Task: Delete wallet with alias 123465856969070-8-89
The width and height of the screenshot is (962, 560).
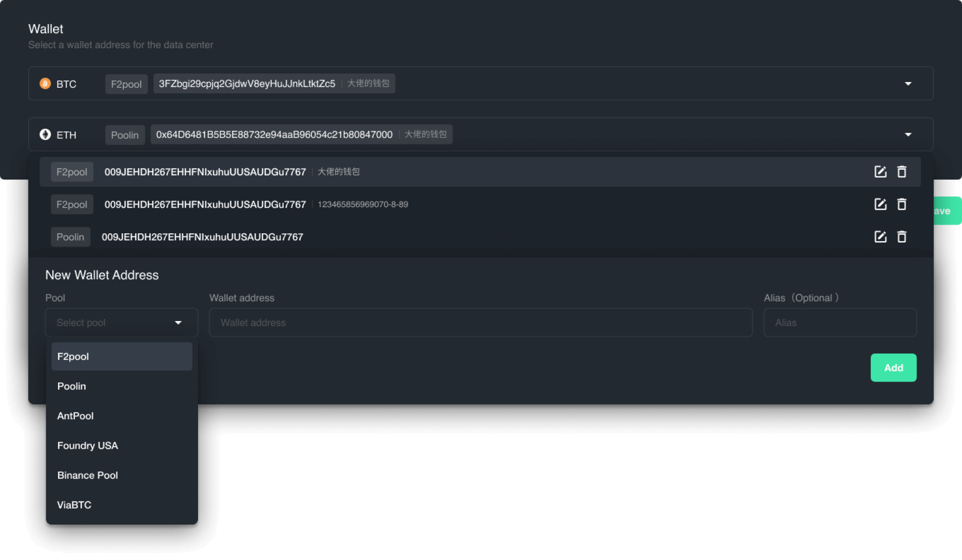Action: tap(901, 204)
